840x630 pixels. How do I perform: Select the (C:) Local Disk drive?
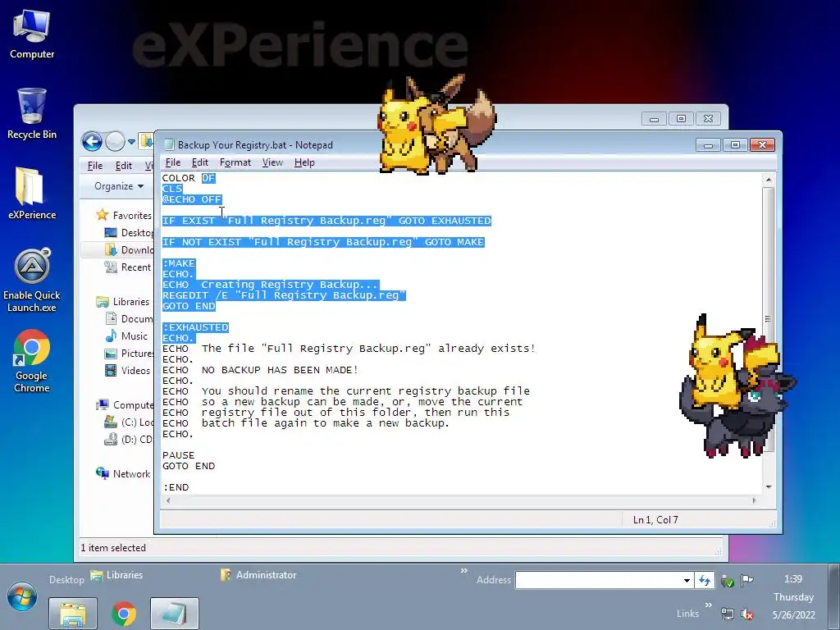[x=129, y=422]
